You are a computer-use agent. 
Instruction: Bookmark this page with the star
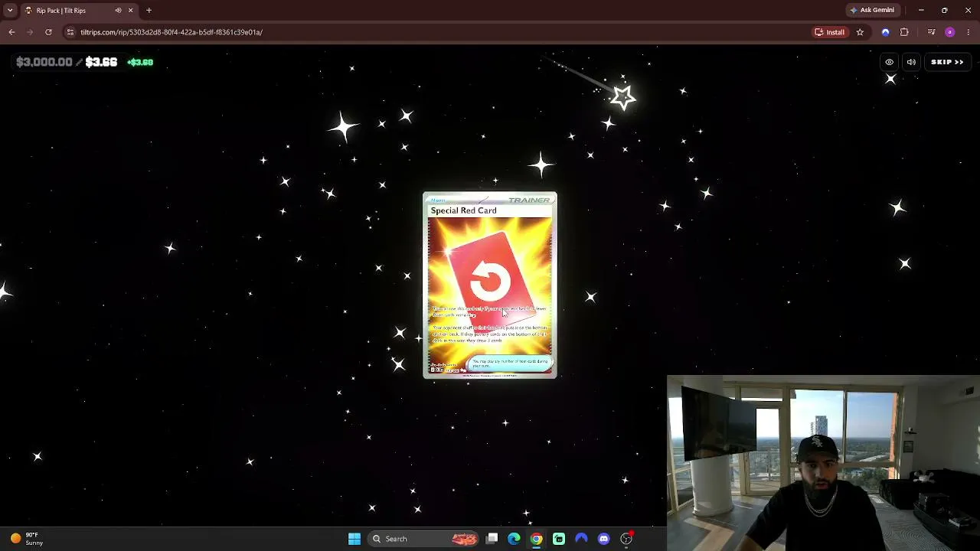[860, 32]
